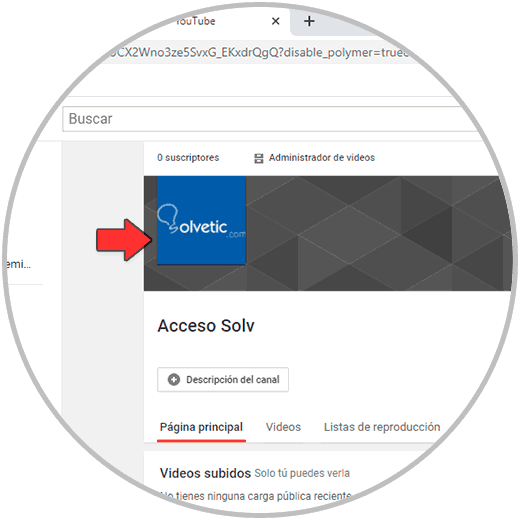Switch to the Videos tab
Screen dimensions: 520x520
coord(283,427)
